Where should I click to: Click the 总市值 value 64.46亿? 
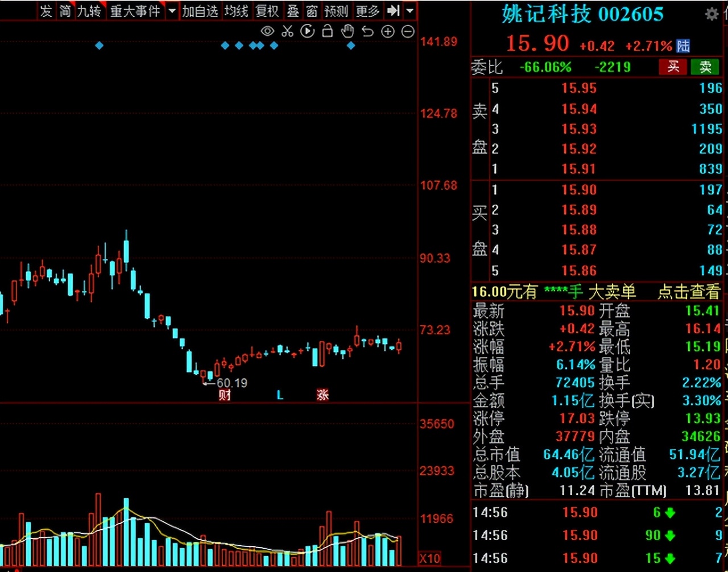[569, 454]
